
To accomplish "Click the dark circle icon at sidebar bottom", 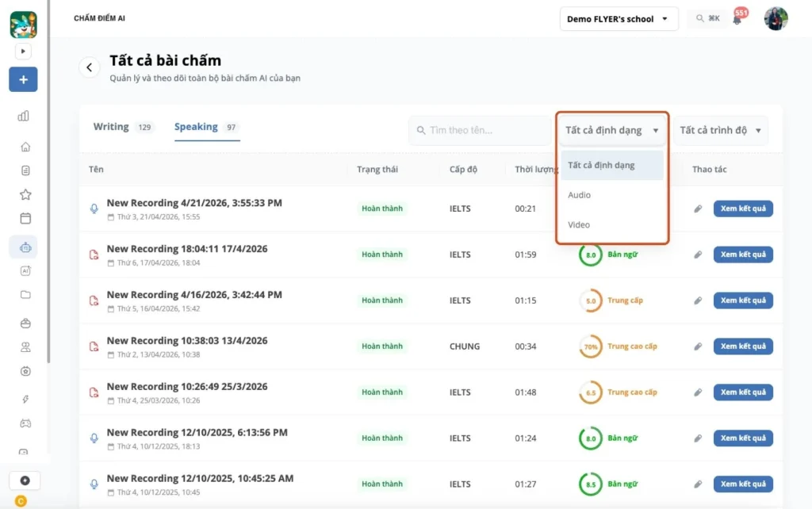I will tap(25, 480).
